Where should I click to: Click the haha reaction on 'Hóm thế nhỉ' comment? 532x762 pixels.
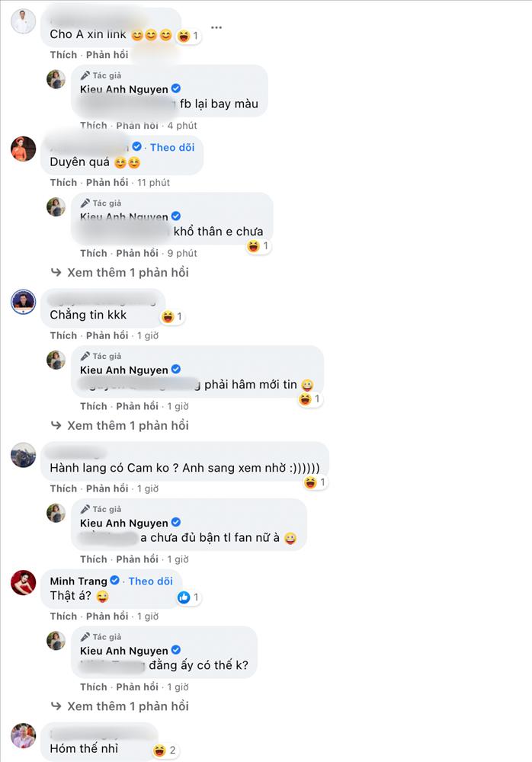pos(165,751)
